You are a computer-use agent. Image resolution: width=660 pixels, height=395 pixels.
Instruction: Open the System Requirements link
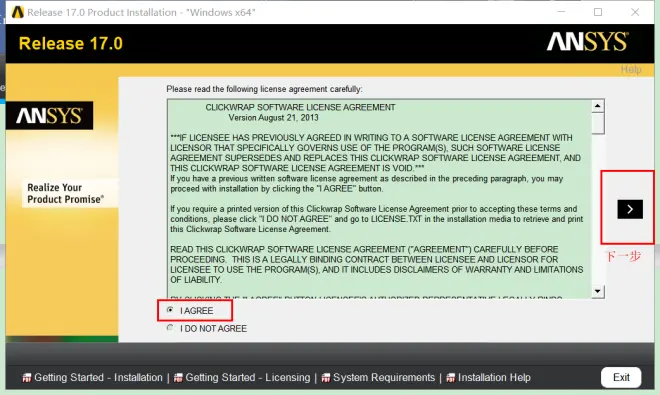[384, 378]
